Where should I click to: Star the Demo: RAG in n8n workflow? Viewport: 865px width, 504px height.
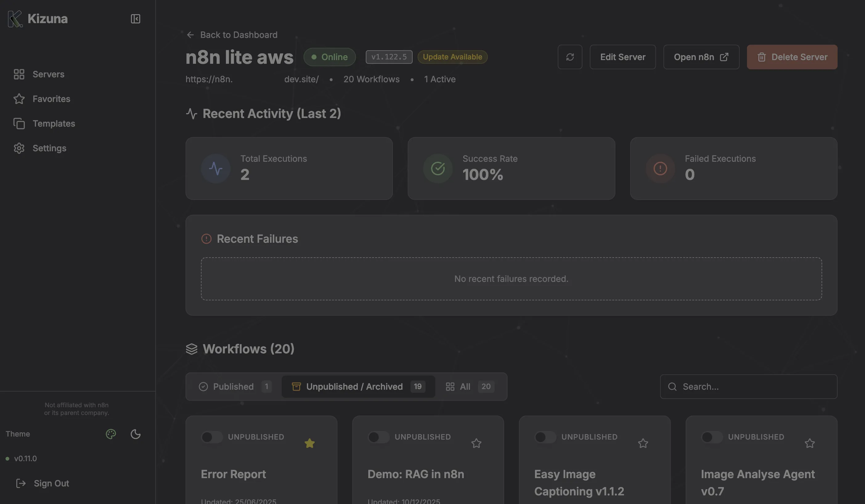(476, 443)
